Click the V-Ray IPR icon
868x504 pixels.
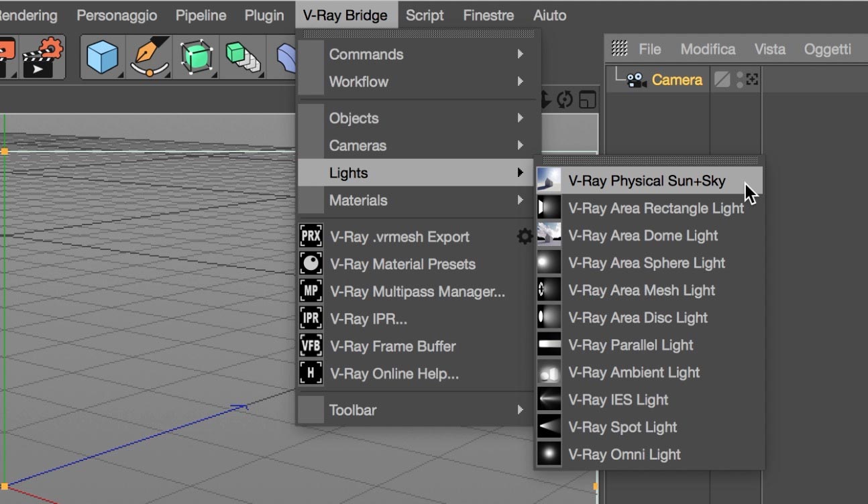[311, 319]
